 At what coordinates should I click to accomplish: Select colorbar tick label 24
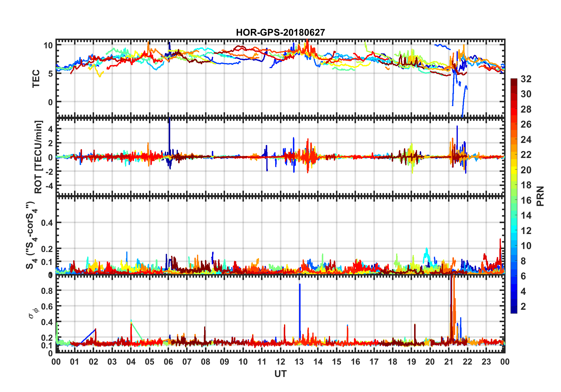point(526,139)
